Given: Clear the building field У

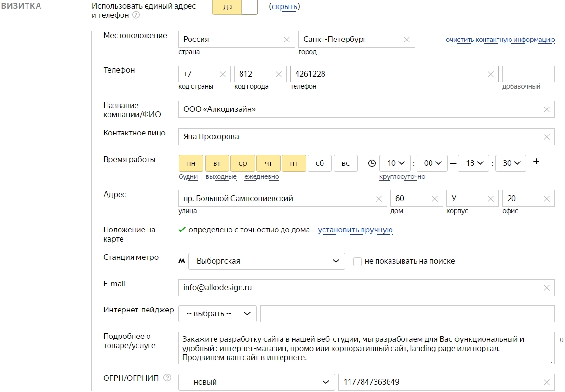Looking at the screenshot, I should [491, 199].
